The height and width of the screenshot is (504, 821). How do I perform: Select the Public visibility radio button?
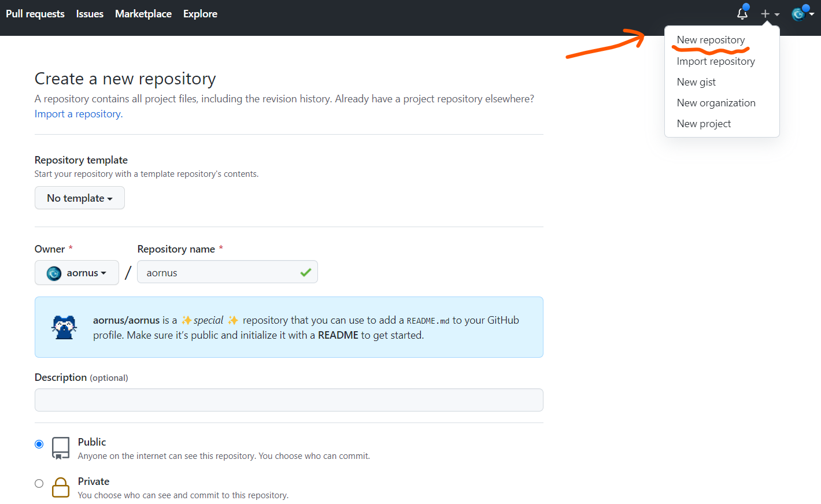point(39,444)
